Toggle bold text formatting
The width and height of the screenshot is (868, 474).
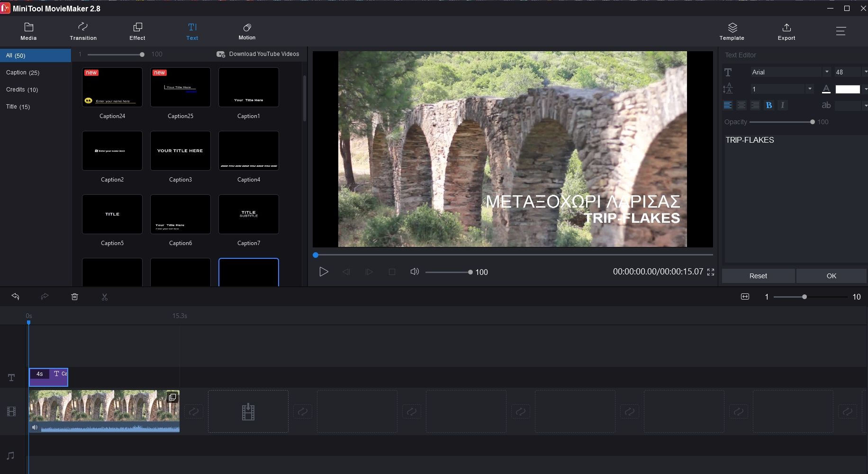pyautogui.click(x=769, y=105)
